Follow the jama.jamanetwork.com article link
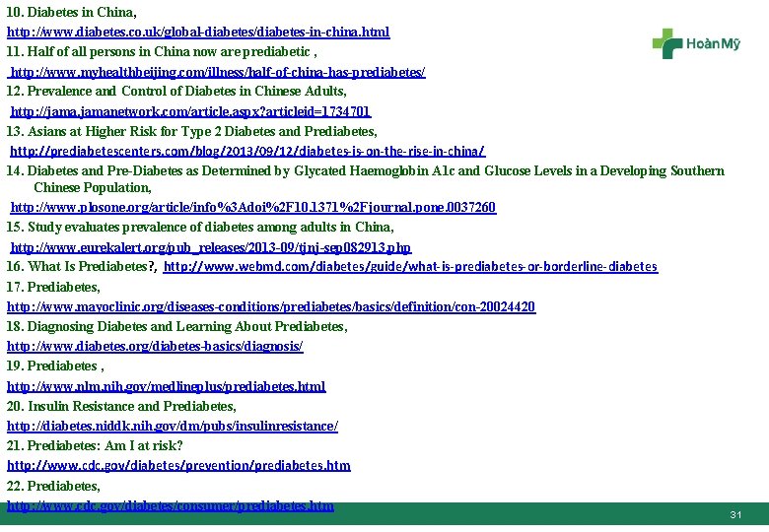The height and width of the screenshot is (532, 769). 190,111
